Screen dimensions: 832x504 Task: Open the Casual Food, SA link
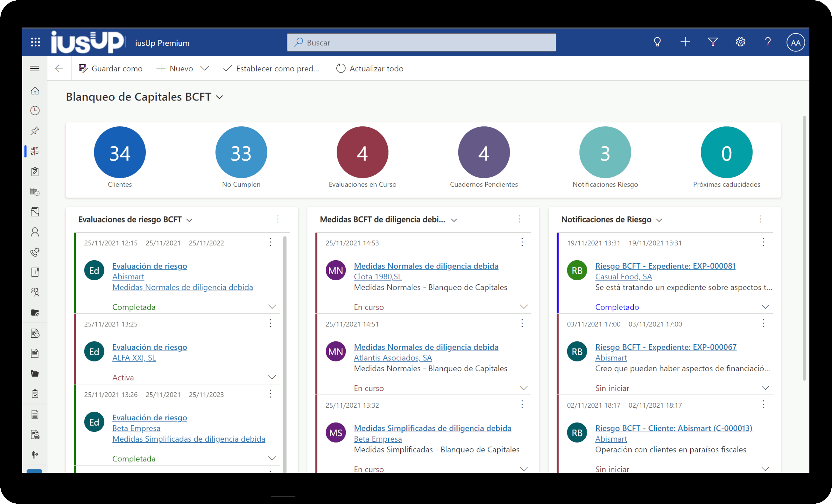[623, 277]
